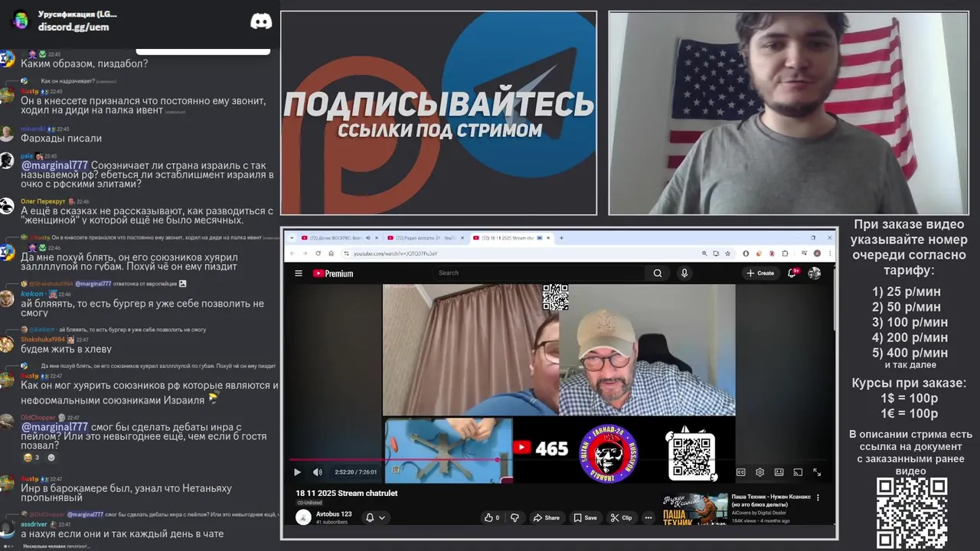Open the browser three-dot menu
This screenshot has width=980, height=551.
pos(829,253)
